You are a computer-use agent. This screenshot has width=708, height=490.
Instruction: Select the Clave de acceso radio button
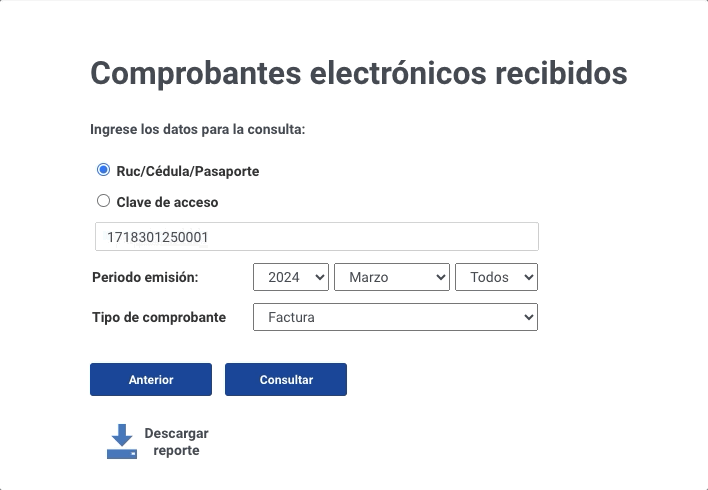103,201
